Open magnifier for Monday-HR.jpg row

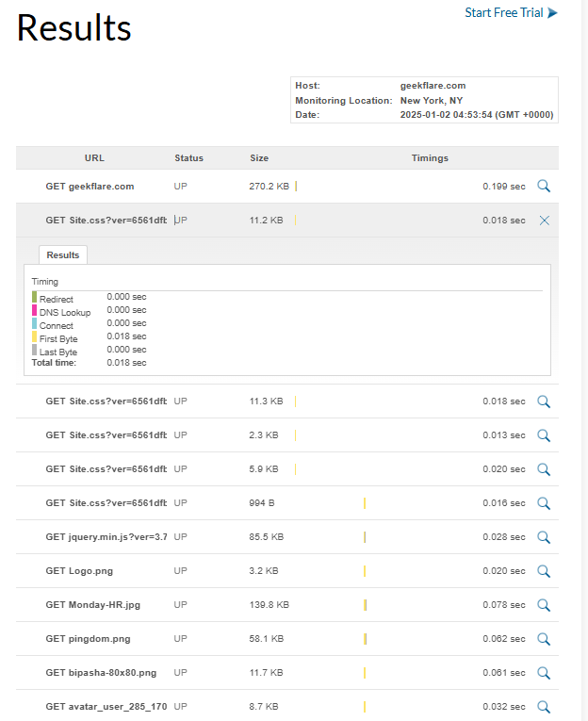[544, 605]
